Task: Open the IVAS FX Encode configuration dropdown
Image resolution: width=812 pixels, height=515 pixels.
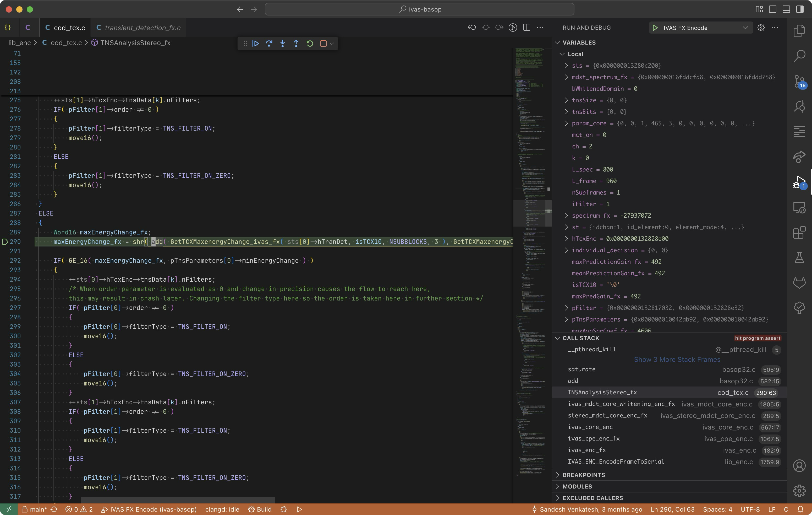Action: [745, 28]
